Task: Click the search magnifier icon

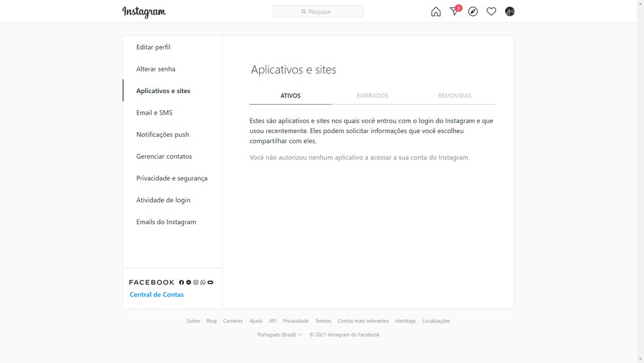Action: point(304,12)
